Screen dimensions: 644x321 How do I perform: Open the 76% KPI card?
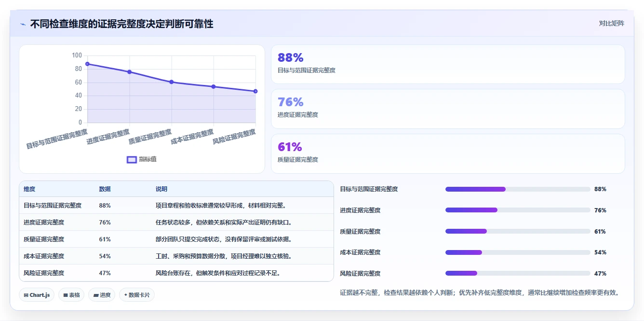448,109
